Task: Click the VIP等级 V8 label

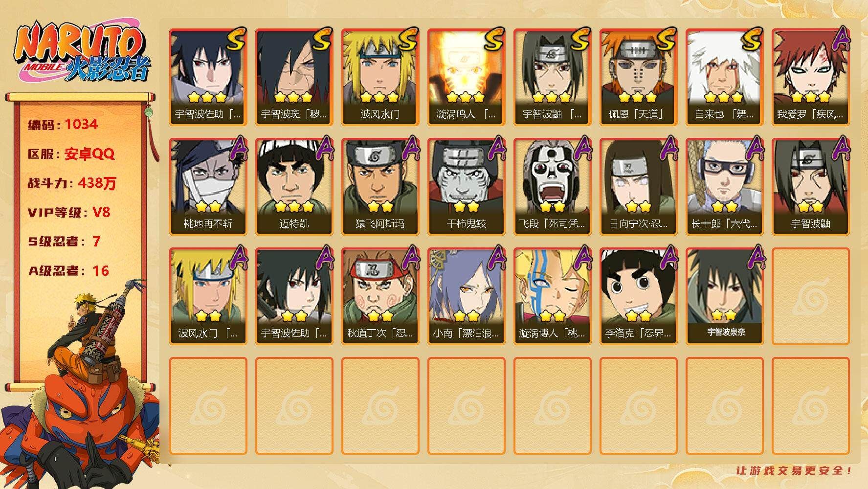Action: point(69,212)
